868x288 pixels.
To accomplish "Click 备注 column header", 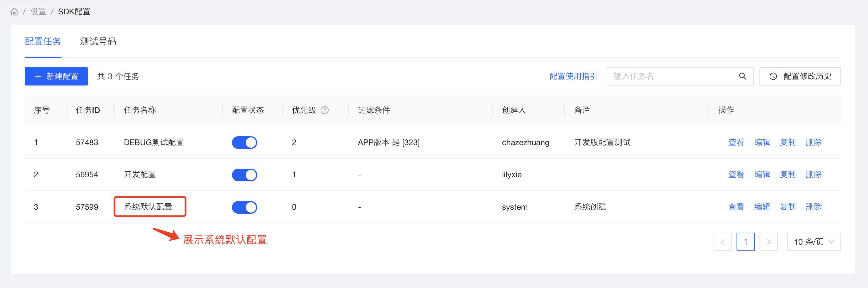I will (582, 110).
